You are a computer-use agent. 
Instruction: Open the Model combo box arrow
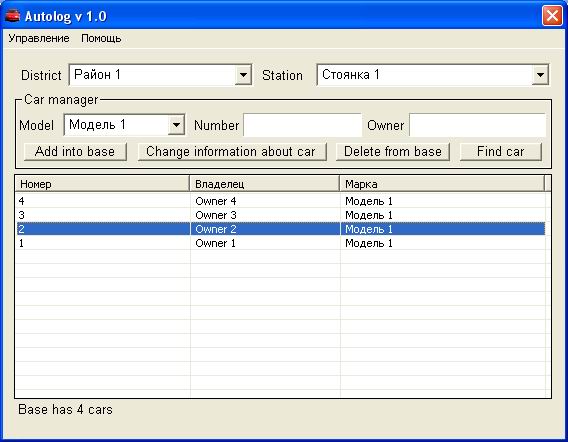point(176,125)
